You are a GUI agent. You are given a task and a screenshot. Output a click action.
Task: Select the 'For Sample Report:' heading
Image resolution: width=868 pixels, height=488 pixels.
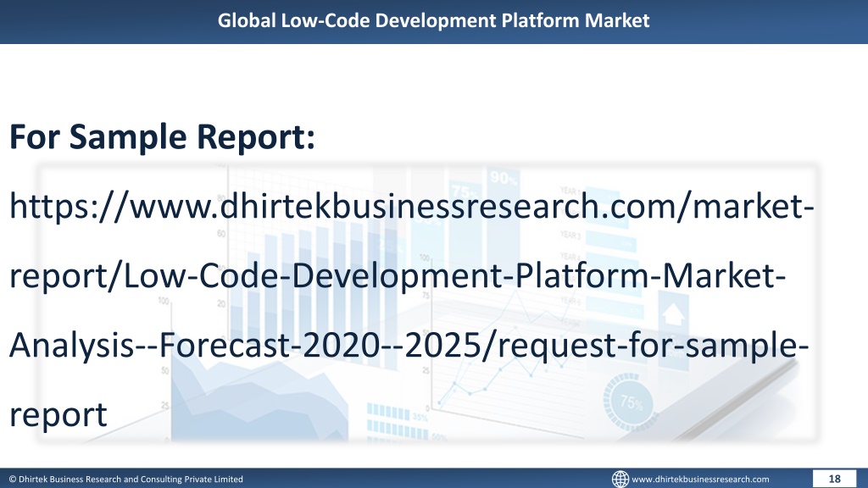pyautogui.click(x=162, y=136)
